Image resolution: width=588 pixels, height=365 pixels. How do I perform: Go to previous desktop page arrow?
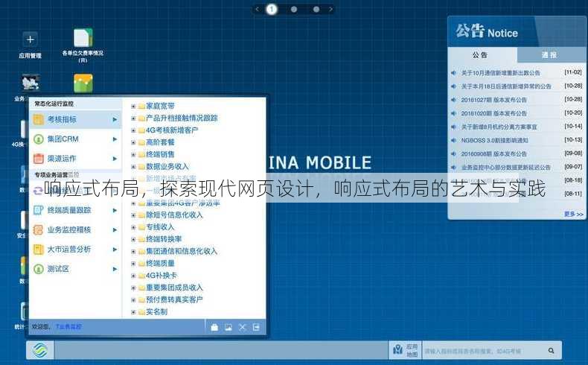coord(258,9)
